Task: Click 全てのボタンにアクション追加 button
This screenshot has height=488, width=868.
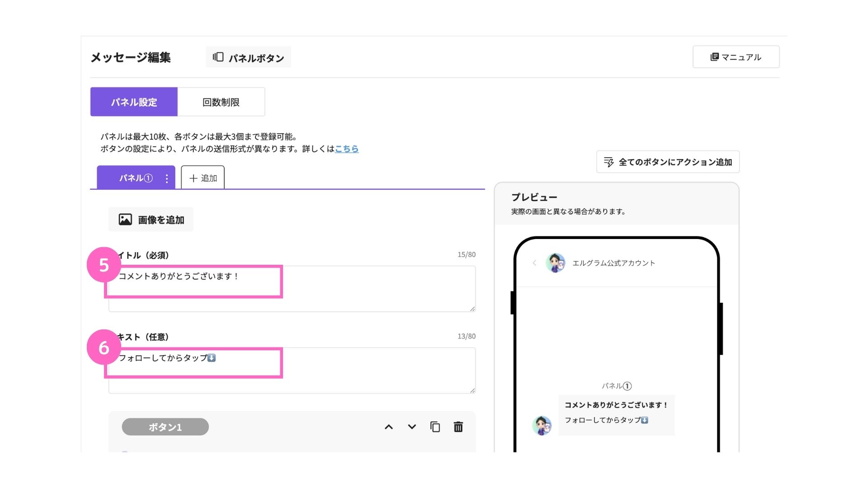Action: 668,162
